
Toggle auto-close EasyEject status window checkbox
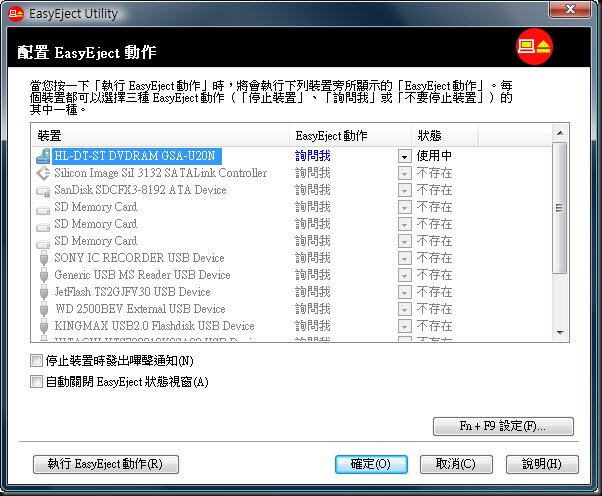(x=36, y=382)
